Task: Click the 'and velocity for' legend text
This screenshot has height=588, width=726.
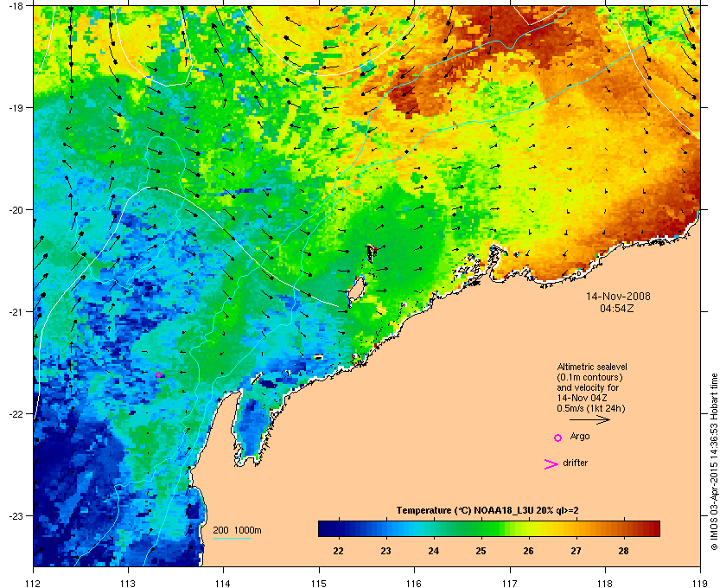Action: 588,387
